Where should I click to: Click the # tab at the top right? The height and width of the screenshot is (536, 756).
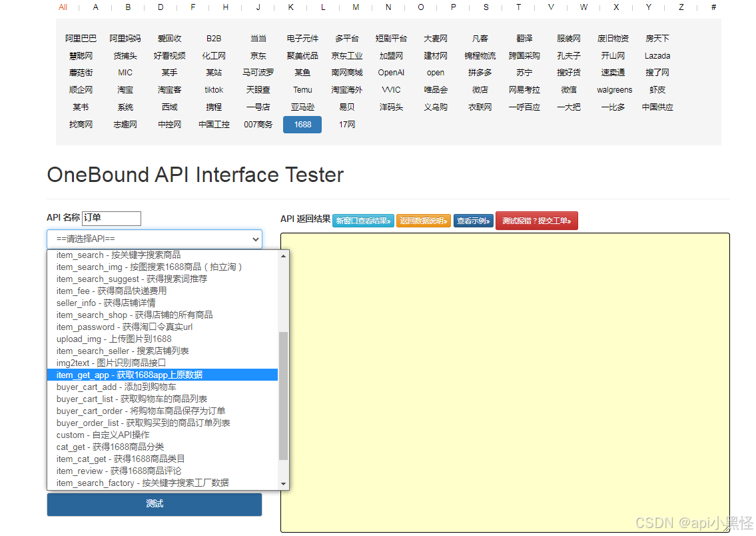pyautogui.click(x=713, y=7)
